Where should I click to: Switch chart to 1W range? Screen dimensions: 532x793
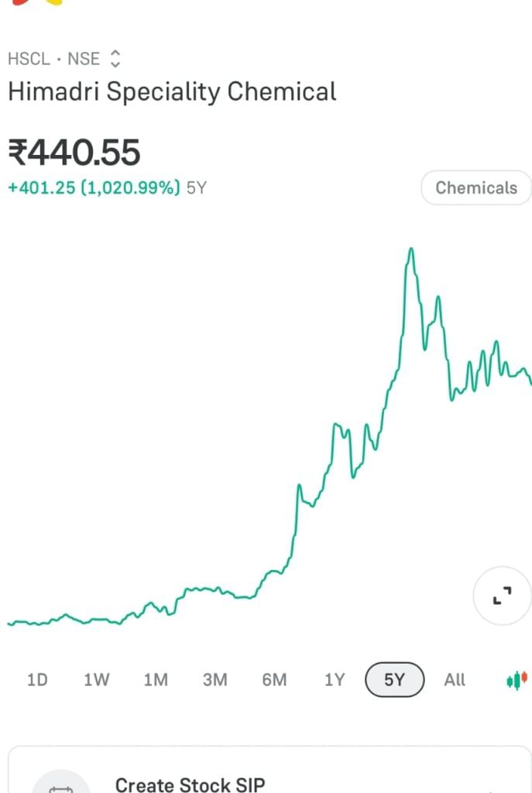point(97,680)
